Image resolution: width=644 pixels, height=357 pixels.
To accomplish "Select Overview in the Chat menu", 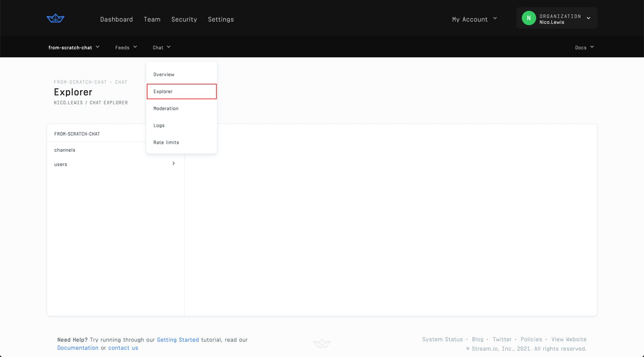I will [x=182, y=74].
